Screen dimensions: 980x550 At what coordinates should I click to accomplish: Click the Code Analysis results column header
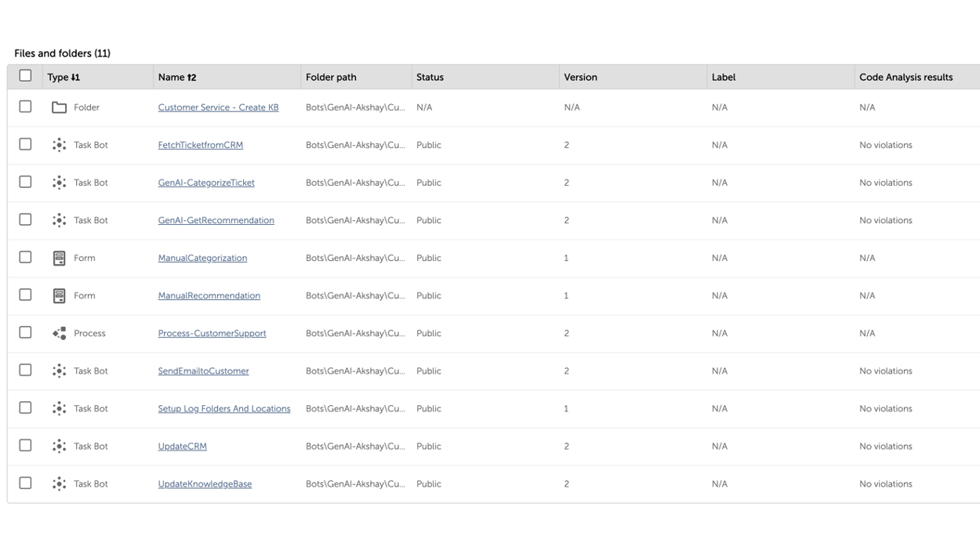pos(906,78)
